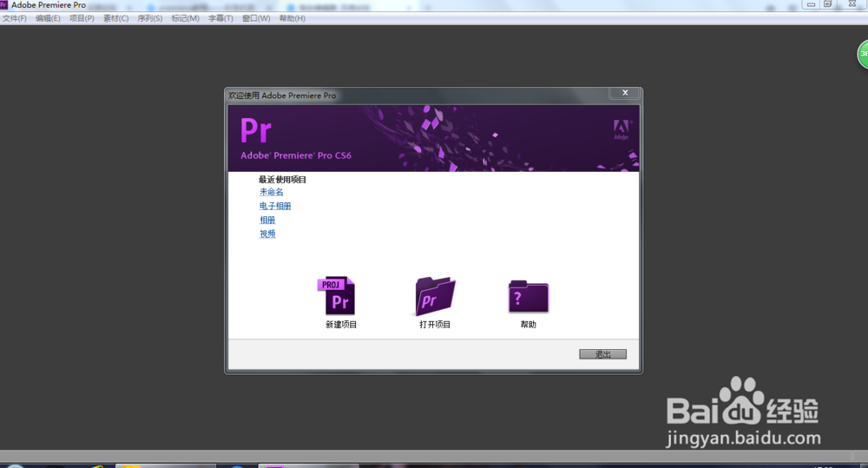The height and width of the screenshot is (468, 868).
Task: Click the restore button of the main window
Action: tap(828, 4)
